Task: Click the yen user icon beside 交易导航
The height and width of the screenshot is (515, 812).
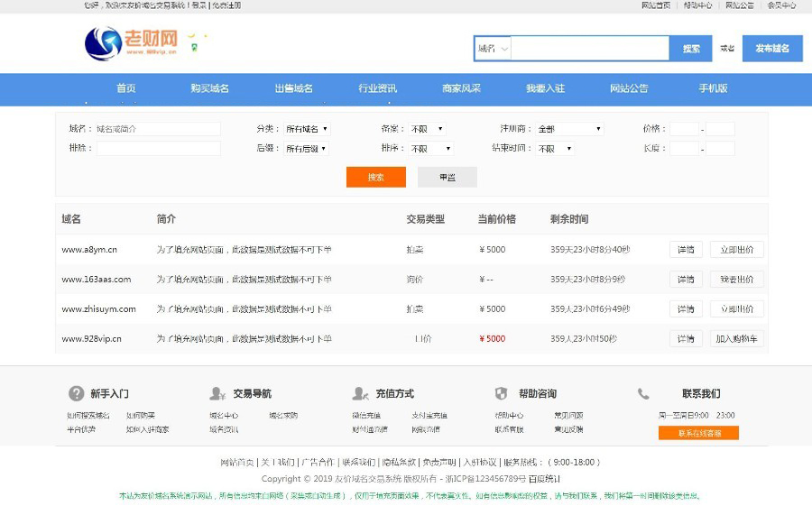Action: click(x=217, y=393)
